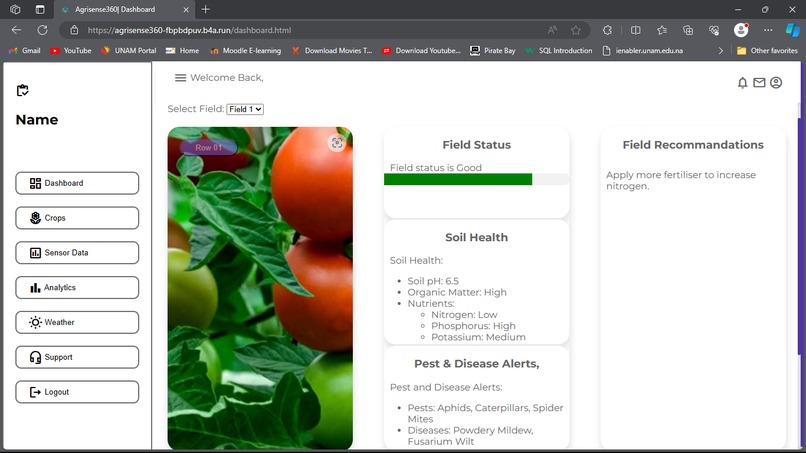806x453 pixels.
Task: Expand the bookmarks overflow chevron
Action: pyautogui.click(x=721, y=50)
